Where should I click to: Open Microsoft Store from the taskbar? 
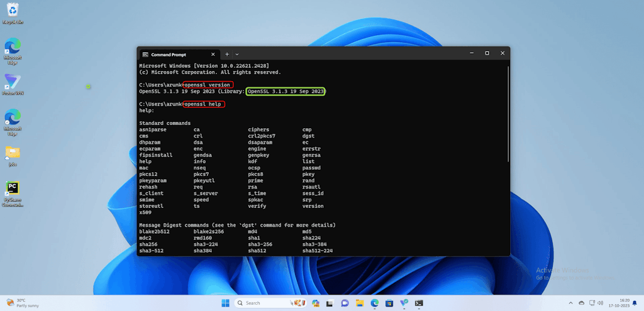tap(389, 303)
